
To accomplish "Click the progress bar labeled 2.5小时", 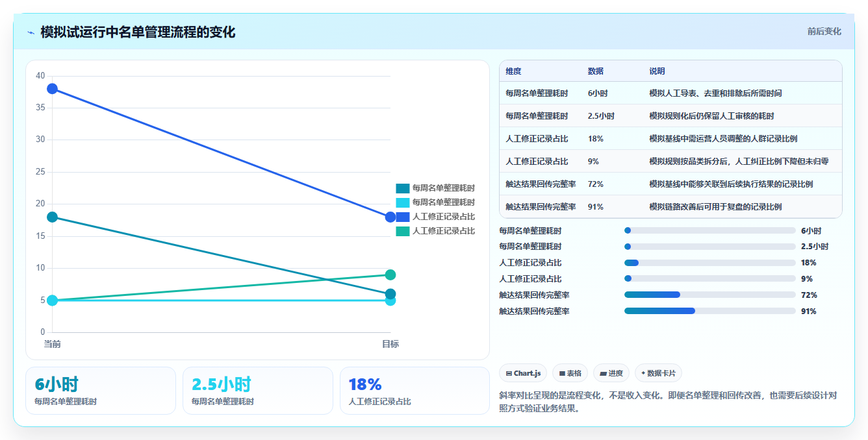I will pyautogui.click(x=709, y=247).
